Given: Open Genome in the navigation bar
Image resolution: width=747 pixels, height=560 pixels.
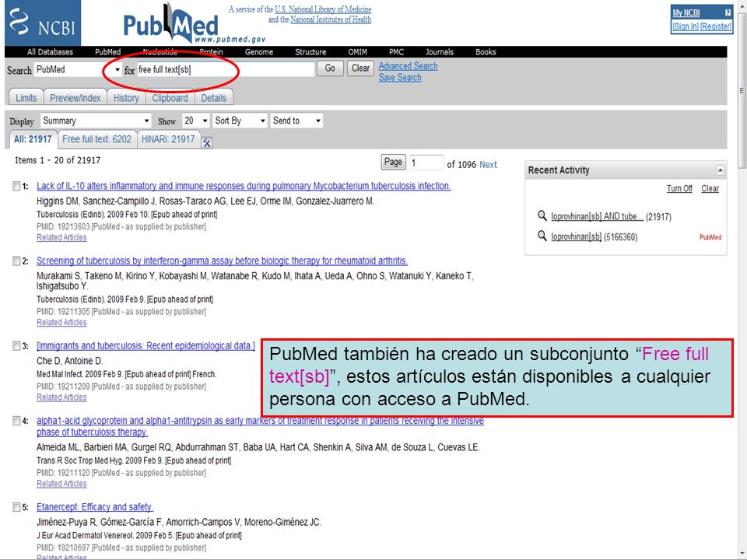Looking at the screenshot, I should 259,52.
